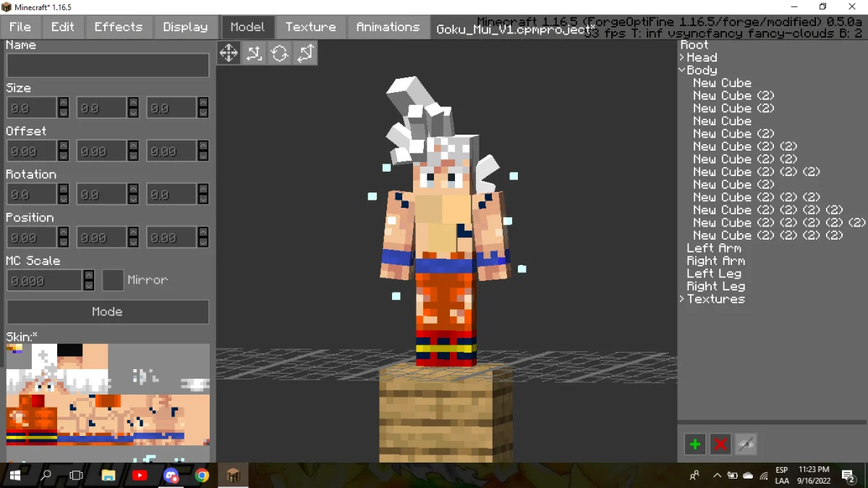The width and height of the screenshot is (868, 488).
Task: Select the Textures label in the tree
Action: (716, 299)
